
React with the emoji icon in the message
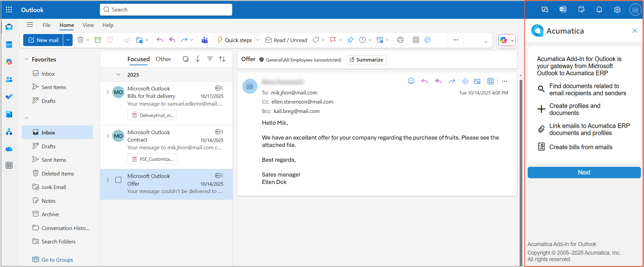click(x=411, y=81)
